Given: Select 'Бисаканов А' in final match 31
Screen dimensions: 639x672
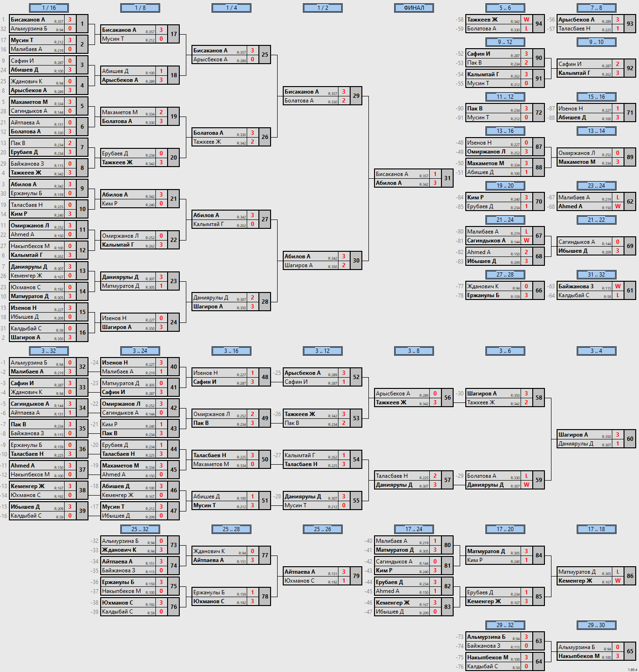Looking at the screenshot, I should click(x=392, y=174).
